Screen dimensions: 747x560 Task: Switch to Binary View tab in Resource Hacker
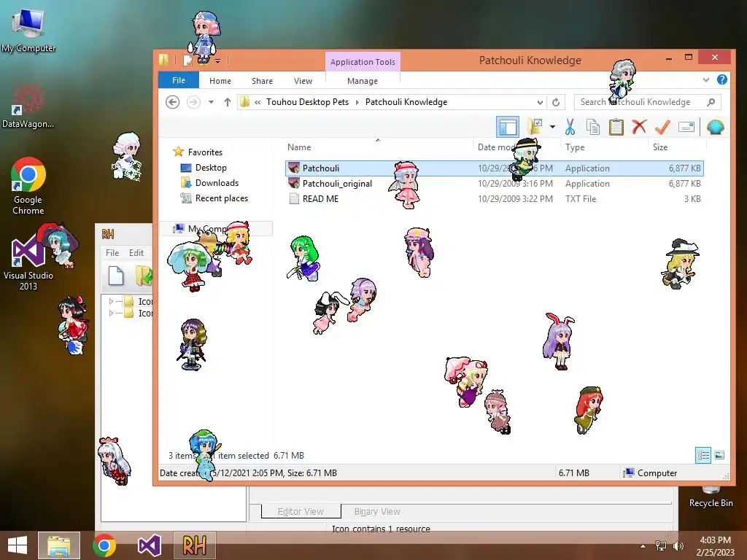point(377,511)
